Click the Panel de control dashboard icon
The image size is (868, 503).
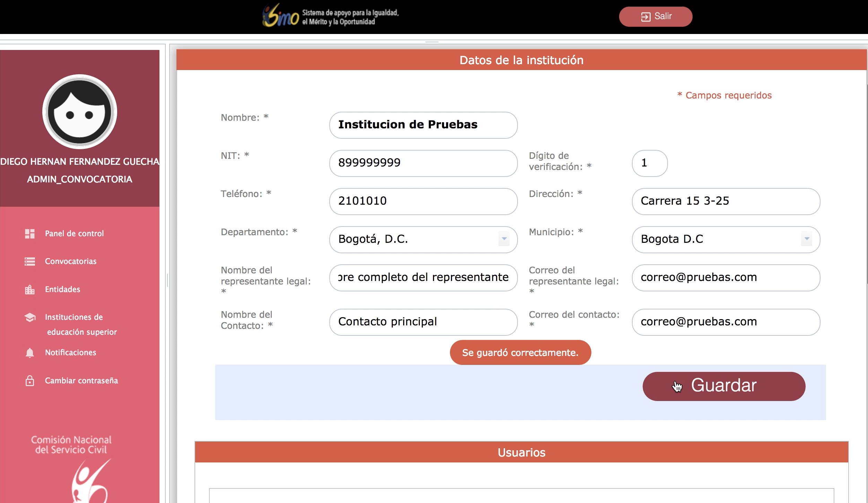[30, 234]
